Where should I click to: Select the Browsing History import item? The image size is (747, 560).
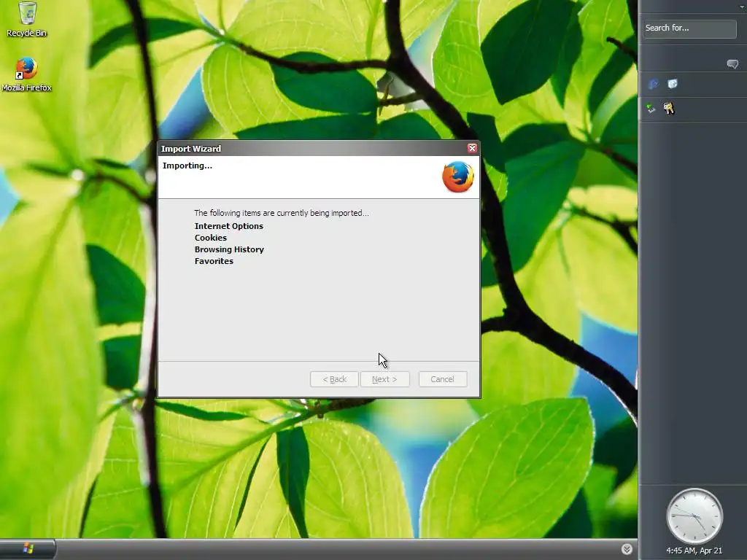click(x=229, y=249)
